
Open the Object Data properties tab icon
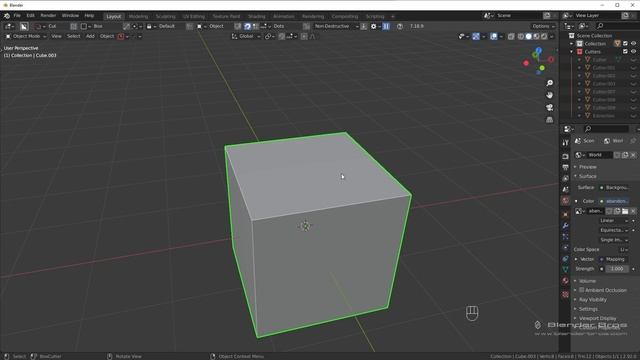coord(565,269)
